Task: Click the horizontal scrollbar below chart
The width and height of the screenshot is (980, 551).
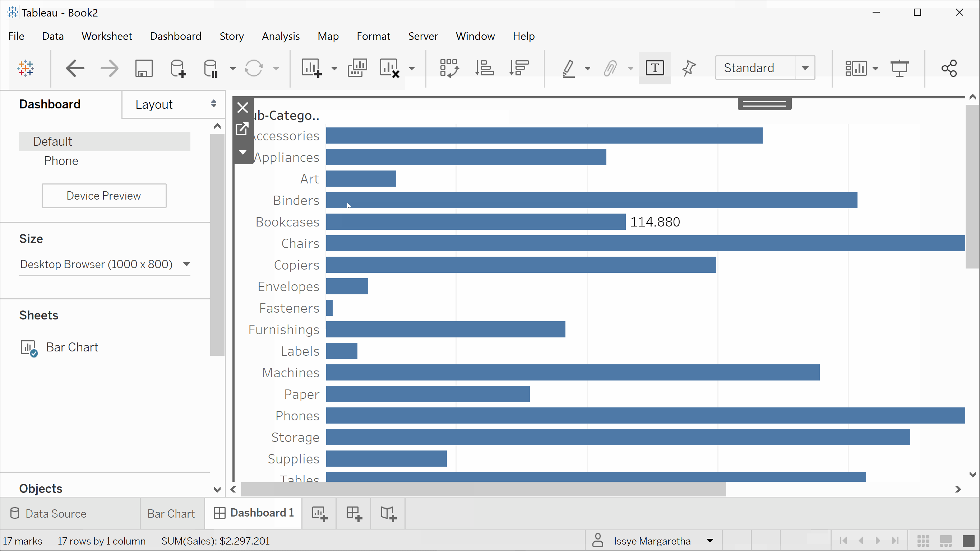Action: pyautogui.click(x=483, y=489)
